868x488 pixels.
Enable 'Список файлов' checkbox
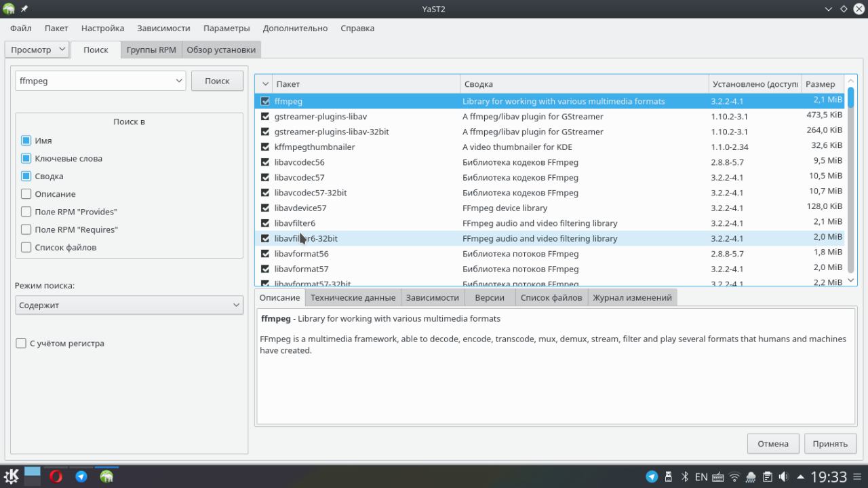[26, 247]
